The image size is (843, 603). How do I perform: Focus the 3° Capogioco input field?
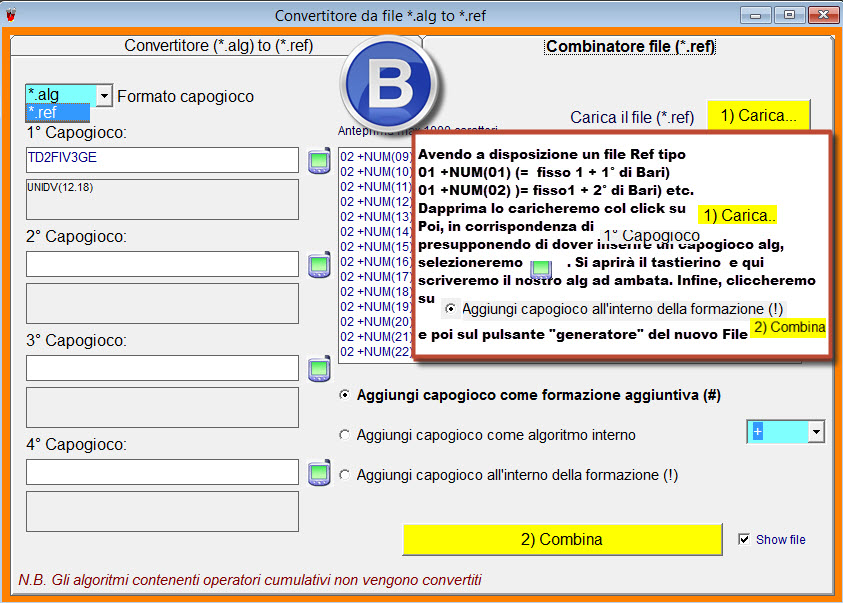click(x=162, y=368)
